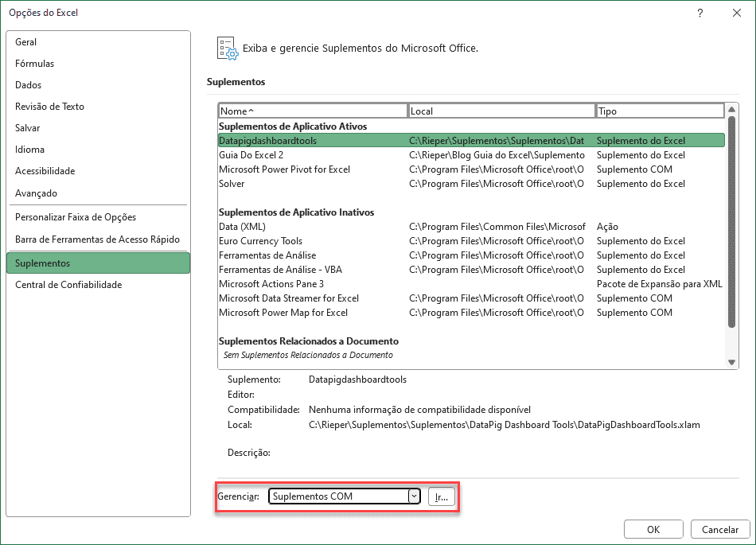The image size is (756, 545).
Task: Click the Local column header
Action: [x=501, y=111]
